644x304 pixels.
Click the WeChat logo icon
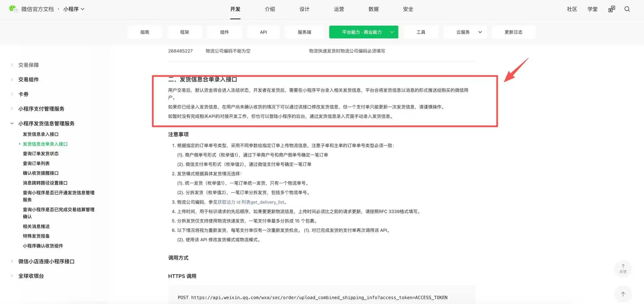click(13, 9)
